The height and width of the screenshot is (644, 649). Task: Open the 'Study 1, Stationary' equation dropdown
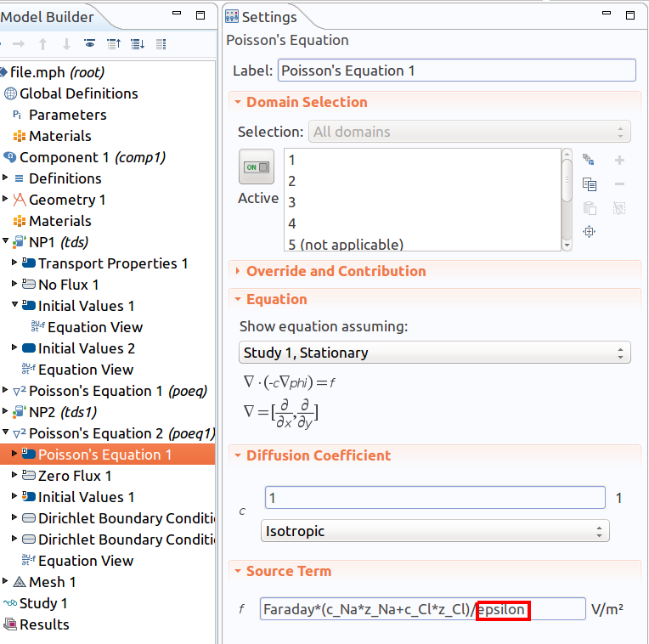click(x=434, y=353)
